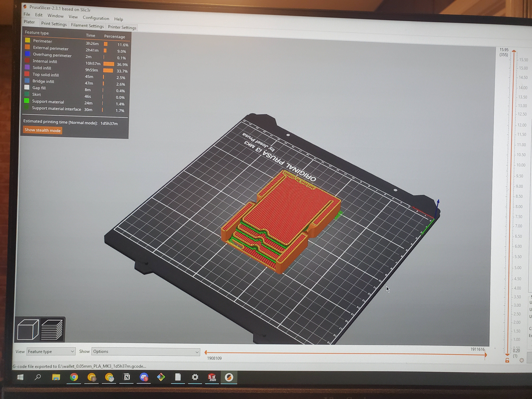Image resolution: width=532 pixels, height=399 pixels.
Task: Click the gear icon at the slider's bottom right
Action: click(x=521, y=360)
